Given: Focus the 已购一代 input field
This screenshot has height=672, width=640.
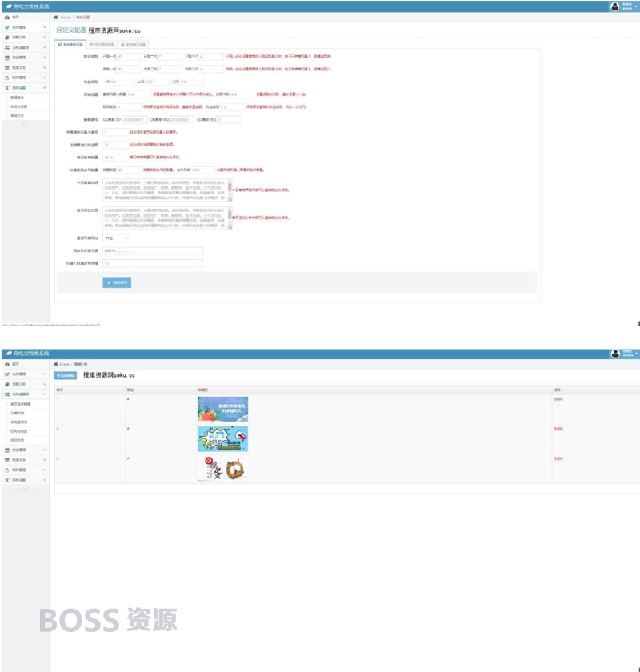Looking at the screenshot, I should click(x=129, y=56).
